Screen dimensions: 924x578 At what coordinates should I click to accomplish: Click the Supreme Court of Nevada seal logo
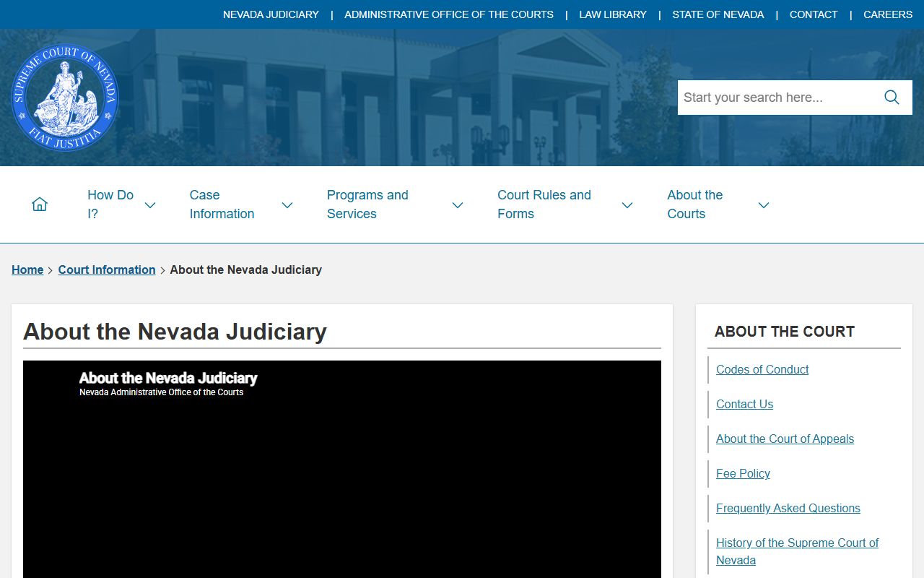point(65,98)
